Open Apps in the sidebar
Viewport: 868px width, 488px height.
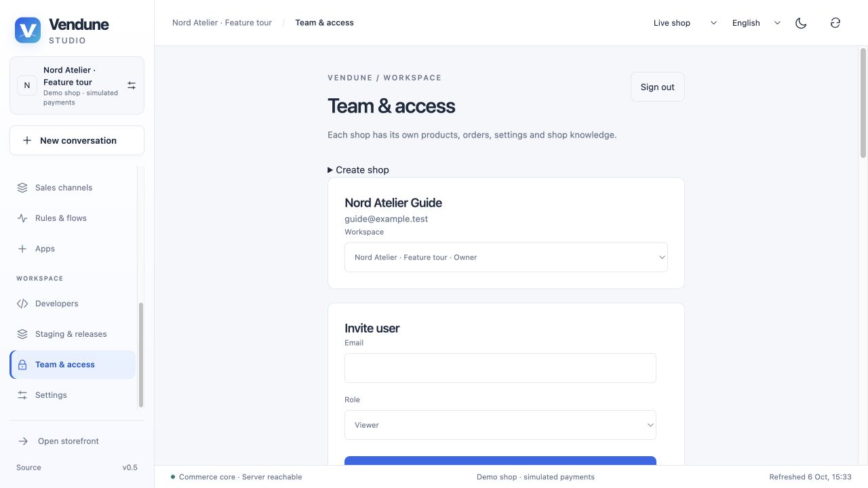(x=73, y=249)
